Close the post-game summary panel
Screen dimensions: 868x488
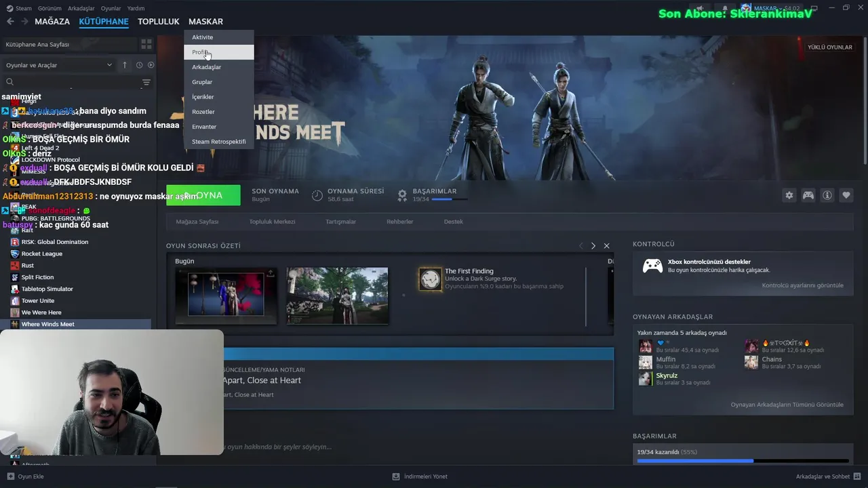point(606,245)
